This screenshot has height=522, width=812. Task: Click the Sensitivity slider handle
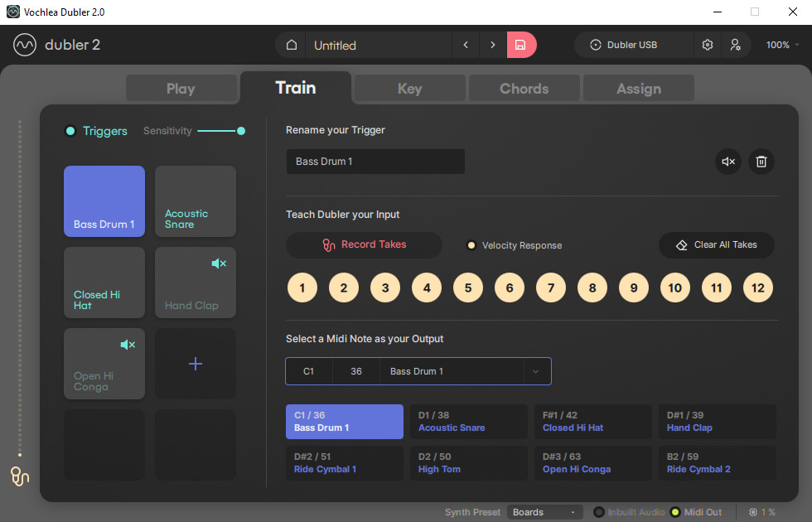pos(241,131)
